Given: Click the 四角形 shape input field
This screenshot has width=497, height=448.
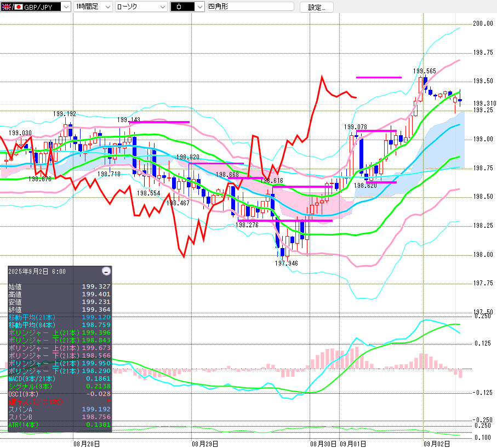Looking at the screenshot, I should click(x=251, y=7).
